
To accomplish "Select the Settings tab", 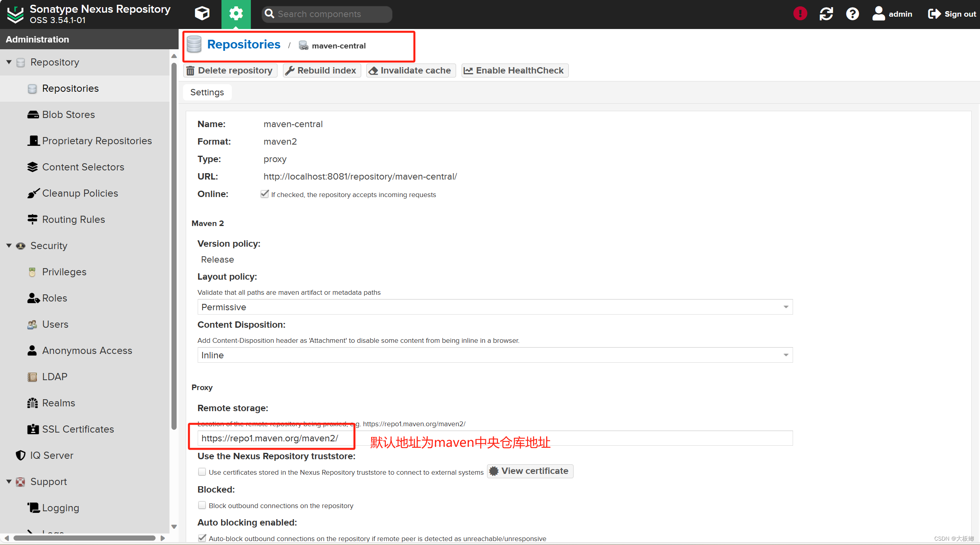I will [x=207, y=92].
